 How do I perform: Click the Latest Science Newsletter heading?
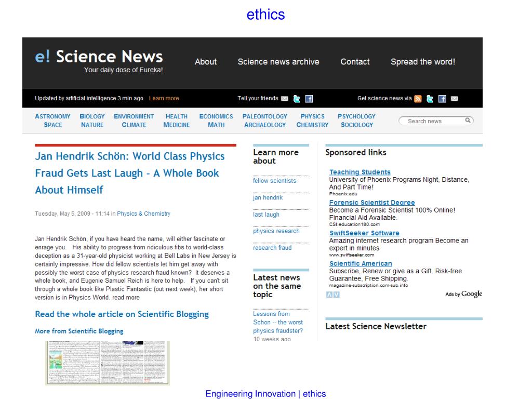click(x=376, y=326)
